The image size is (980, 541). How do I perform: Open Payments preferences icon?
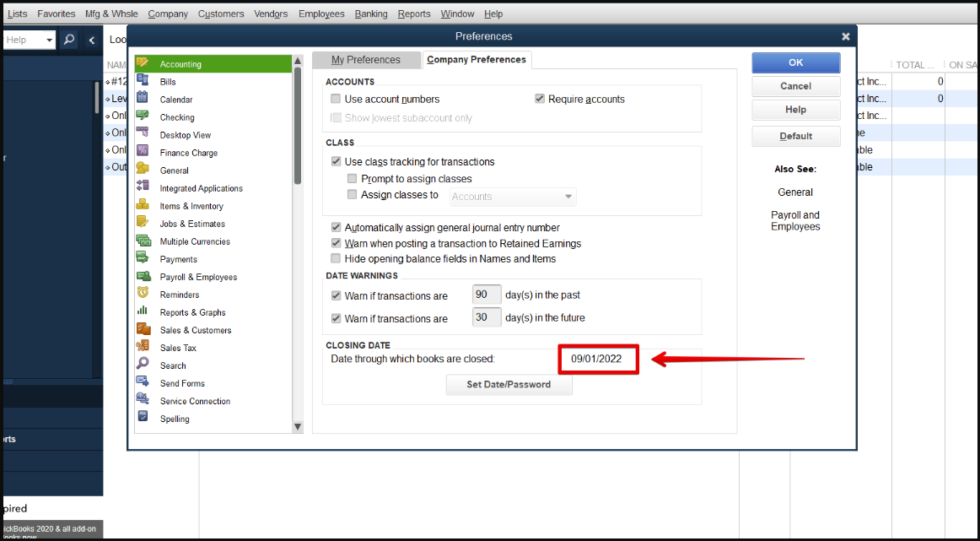pyautogui.click(x=143, y=257)
